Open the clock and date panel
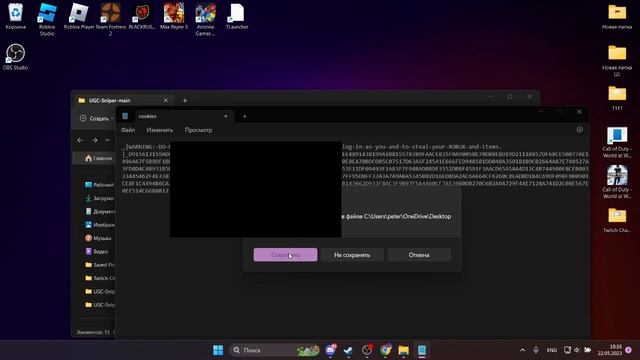This screenshot has height=360, width=640. point(609,350)
